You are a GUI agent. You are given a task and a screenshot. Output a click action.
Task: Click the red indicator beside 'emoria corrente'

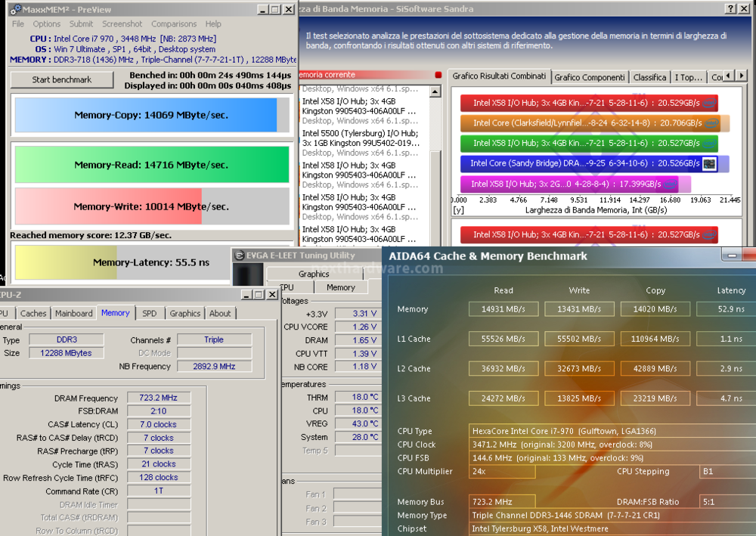[x=438, y=75]
